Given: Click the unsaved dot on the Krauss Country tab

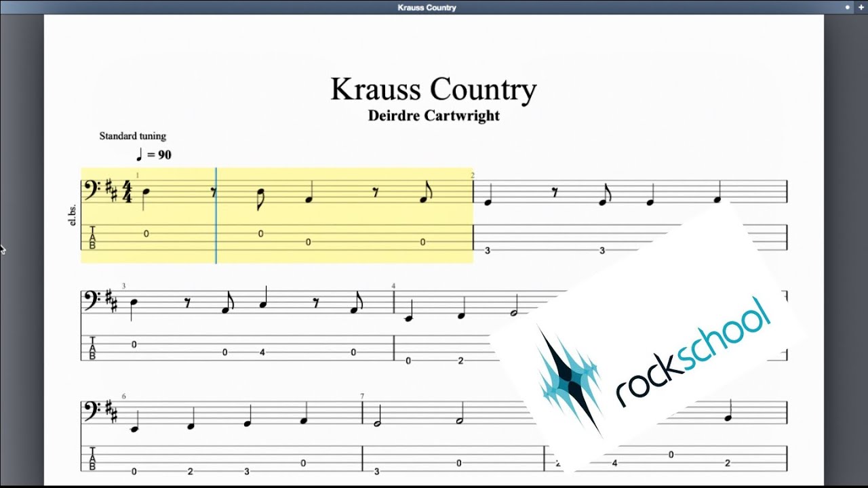Looking at the screenshot, I should pyautogui.click(x=847, y=7).
